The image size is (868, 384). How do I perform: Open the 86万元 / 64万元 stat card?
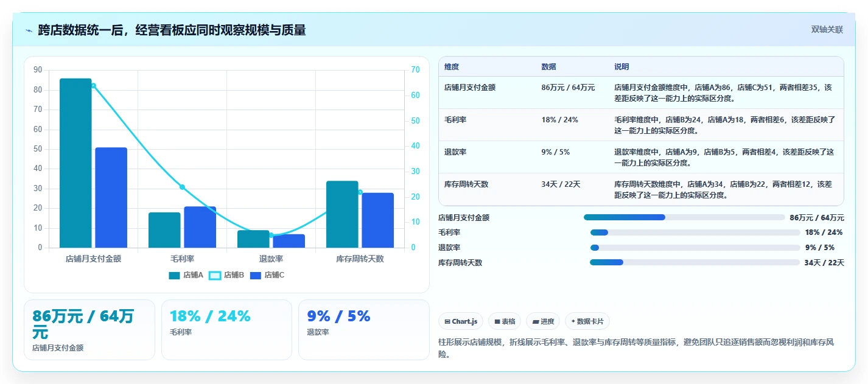point(89,330)
